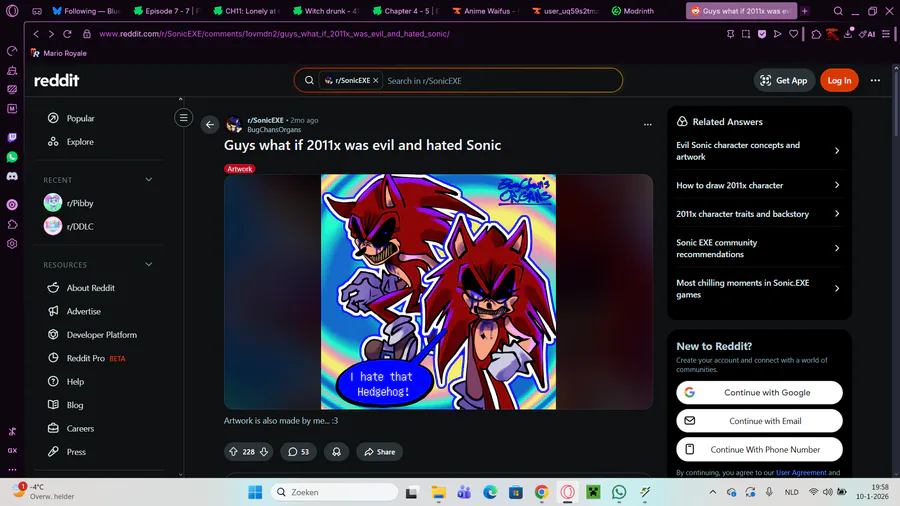Go back in browser history
This screenshot has width=900, height=506.
click(36, 34)
